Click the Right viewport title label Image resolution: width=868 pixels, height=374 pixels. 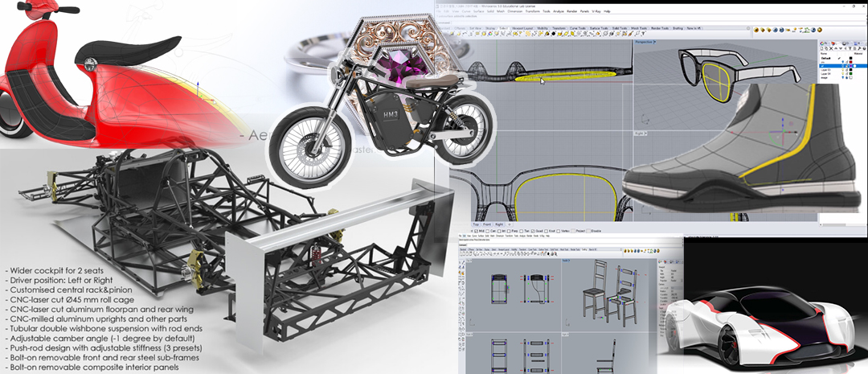641,134
